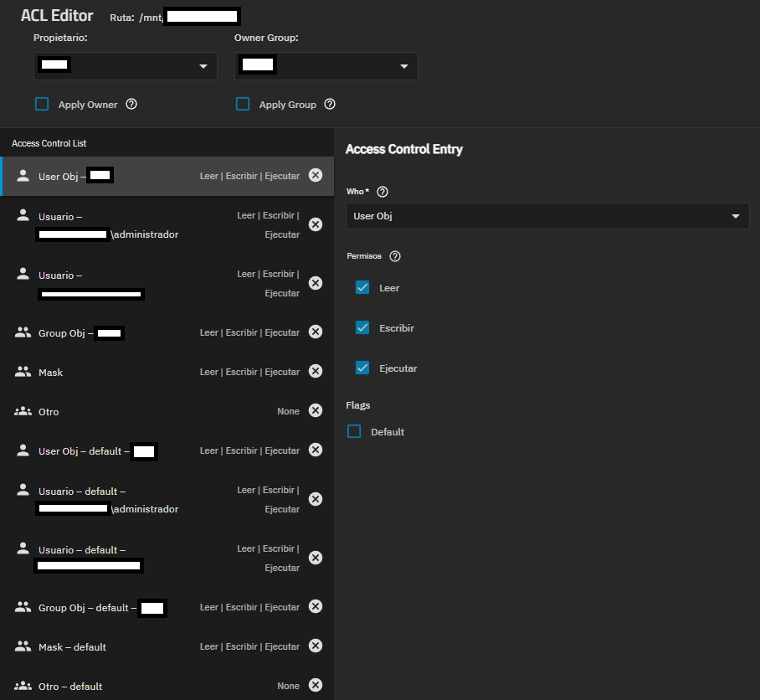Image resolution: width=760 pixels, height=700 pixels.
Task: Remove the Otro entry with None permissions
Action: (x=316, y=410)
